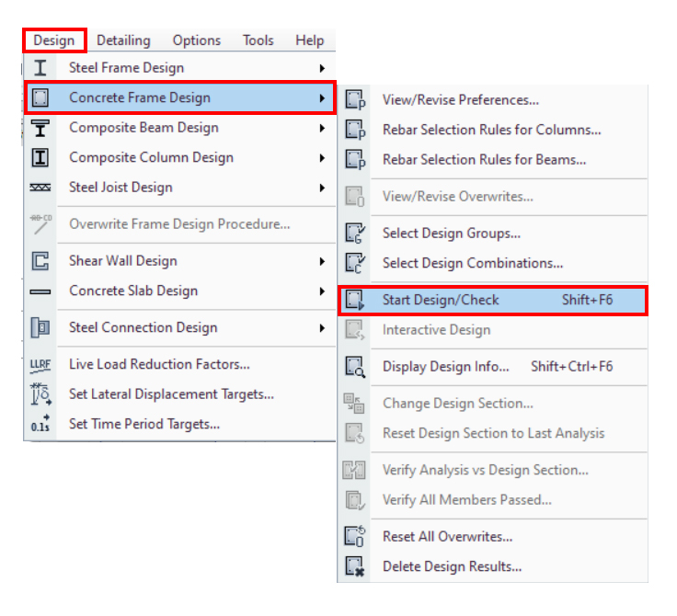677x616 pixels.
Task: Select Rebar Selection Rules for Columns...
Action: point(492,130)
